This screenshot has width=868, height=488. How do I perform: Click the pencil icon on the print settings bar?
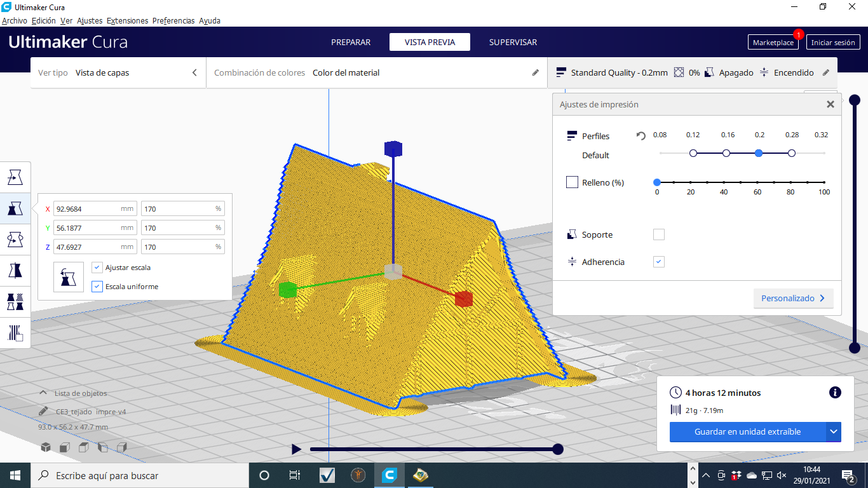826,72
